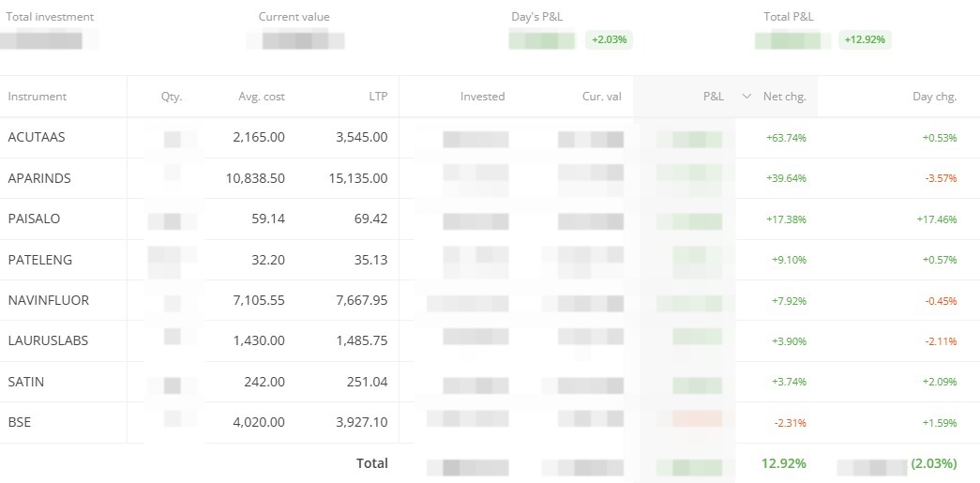Click PATELENG day change +0.57%
980x483 pixels.
pyautogui.click(x=940, y=260)
